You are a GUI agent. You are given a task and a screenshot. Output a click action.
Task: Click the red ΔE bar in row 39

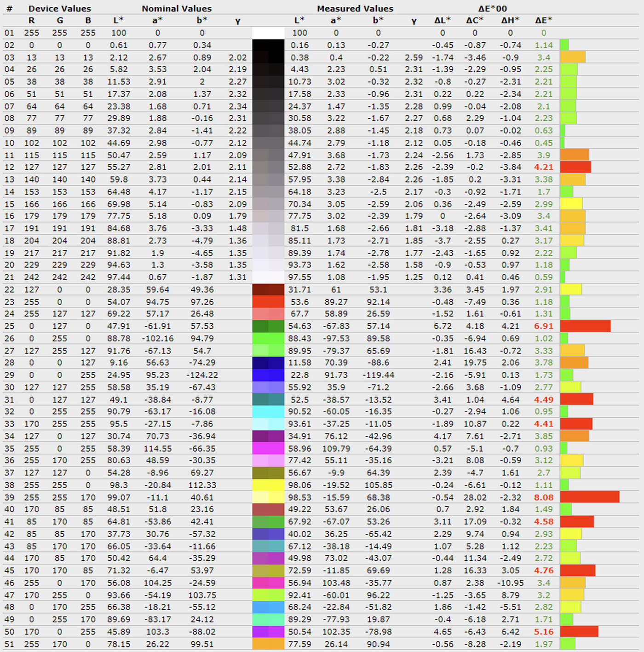pyautogui.click(x=590, y=497)
